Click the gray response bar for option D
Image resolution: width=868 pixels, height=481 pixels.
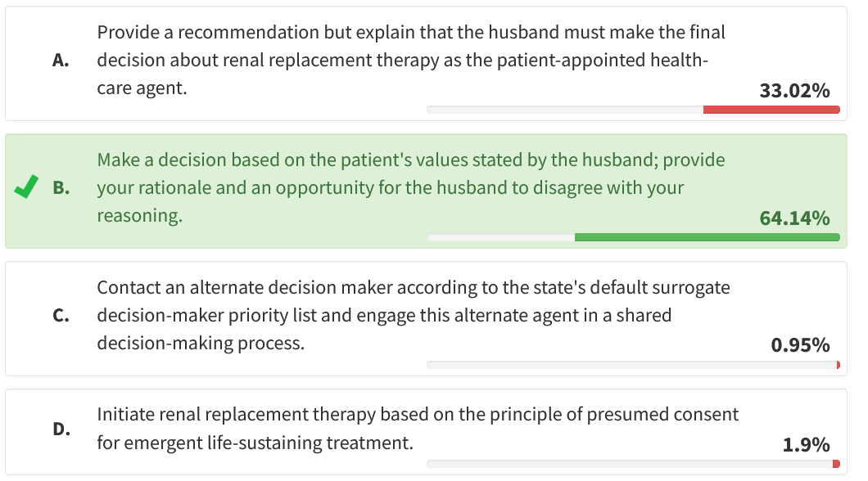[629, 464]
